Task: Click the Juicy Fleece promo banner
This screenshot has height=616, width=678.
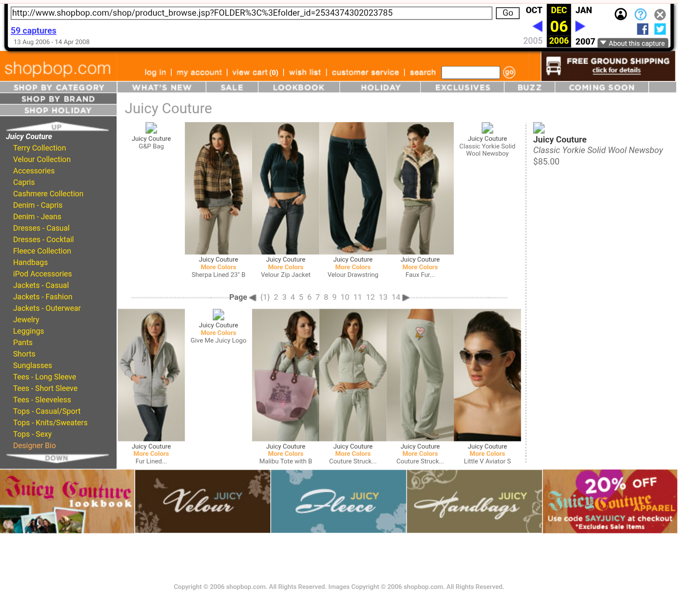Action: click(x=338, y=501)
